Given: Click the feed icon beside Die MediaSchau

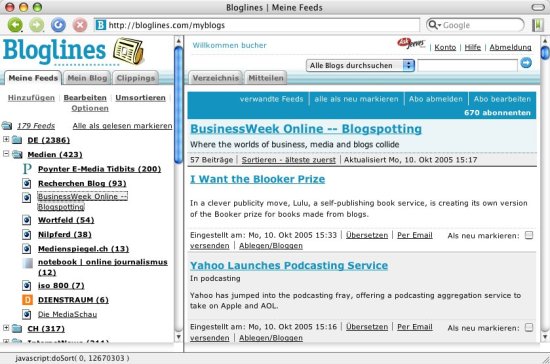Looking at the screenshot, I should point(27,314).
